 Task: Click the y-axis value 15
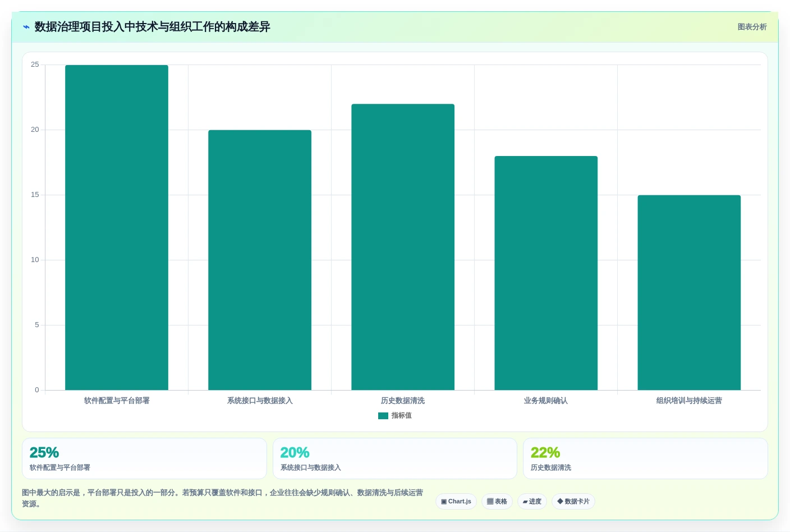(x=35, y=195)
